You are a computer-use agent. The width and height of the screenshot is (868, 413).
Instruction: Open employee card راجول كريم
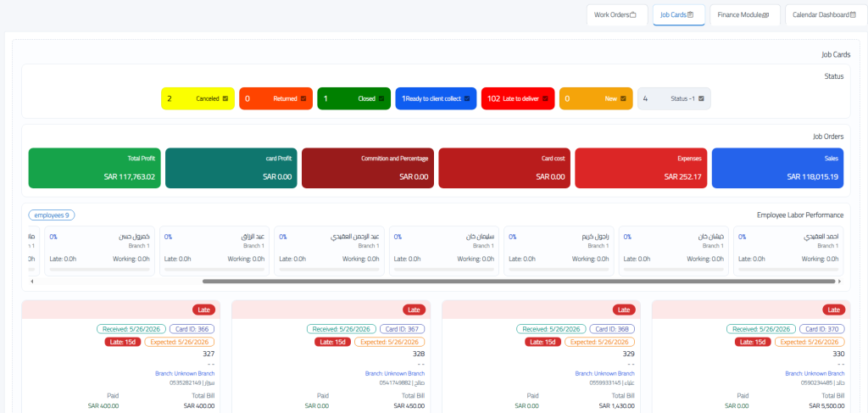pos(559,251)
